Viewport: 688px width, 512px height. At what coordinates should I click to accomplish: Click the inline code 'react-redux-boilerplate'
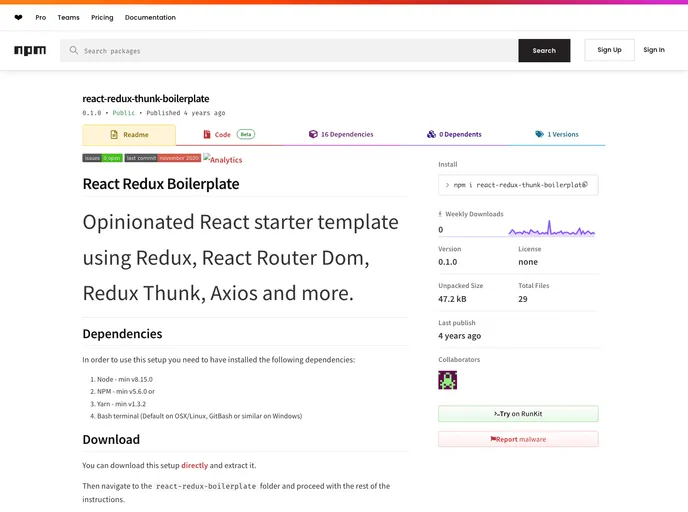point(206,486)
